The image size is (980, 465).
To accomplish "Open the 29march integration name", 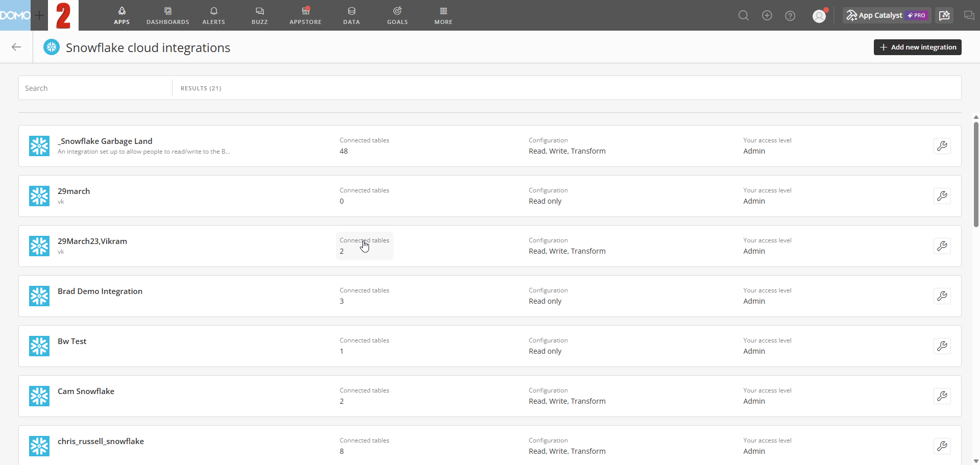I will click(x=73, y=191).
